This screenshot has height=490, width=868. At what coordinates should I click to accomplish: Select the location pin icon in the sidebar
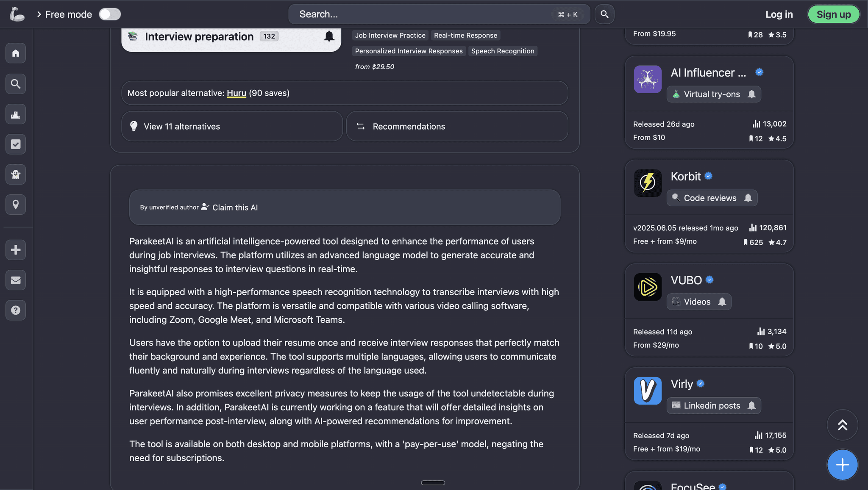click(16, 205)
